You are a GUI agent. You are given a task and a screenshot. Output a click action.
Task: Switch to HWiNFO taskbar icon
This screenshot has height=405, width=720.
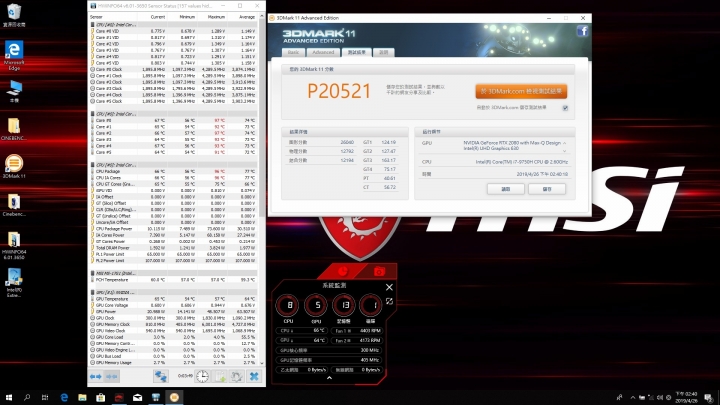156,398
